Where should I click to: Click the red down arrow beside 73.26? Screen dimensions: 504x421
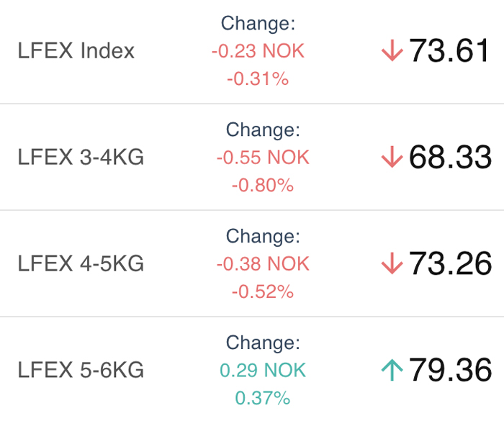(x=392, y=263)
